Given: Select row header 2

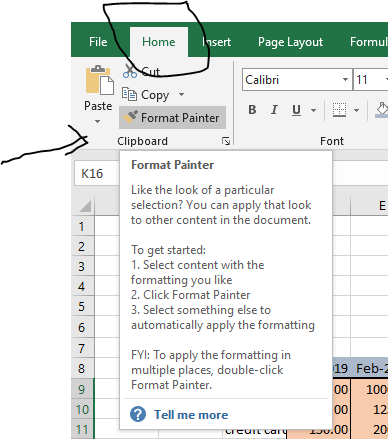Looking at the screenshot, I should pos(82,246).
